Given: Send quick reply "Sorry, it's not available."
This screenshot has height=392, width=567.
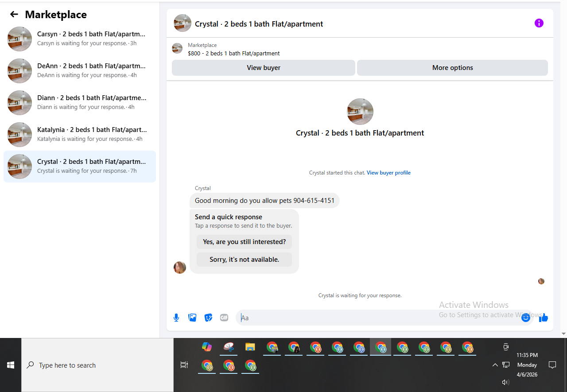Looking at the screenshot, I should coord(245,260).
